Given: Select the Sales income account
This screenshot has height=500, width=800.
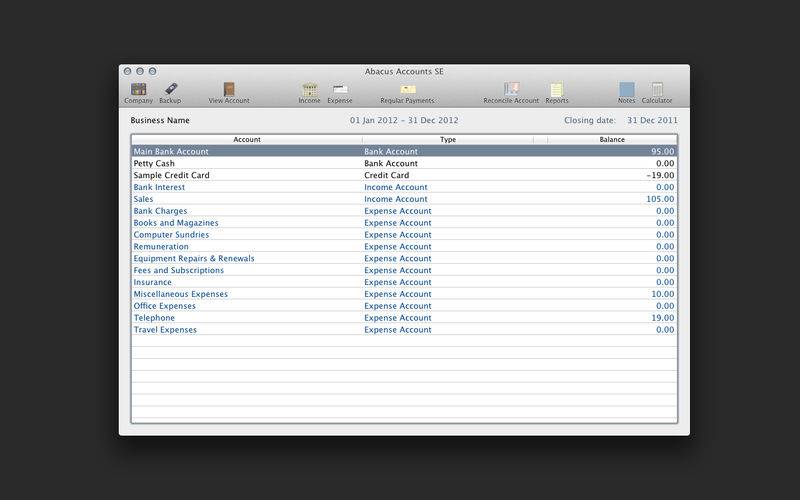Looking at the screenshot, I should pos(404,199).
